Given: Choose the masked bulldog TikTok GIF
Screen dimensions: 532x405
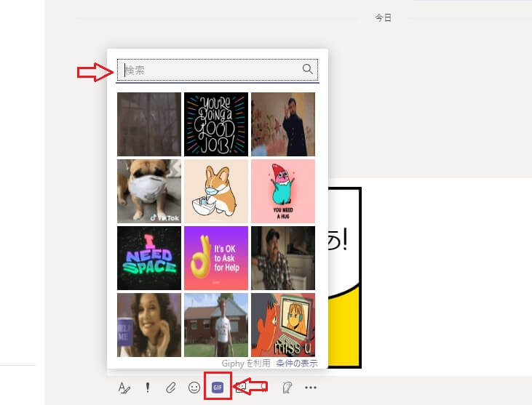Looking at the screenshot, I should 149,191.
